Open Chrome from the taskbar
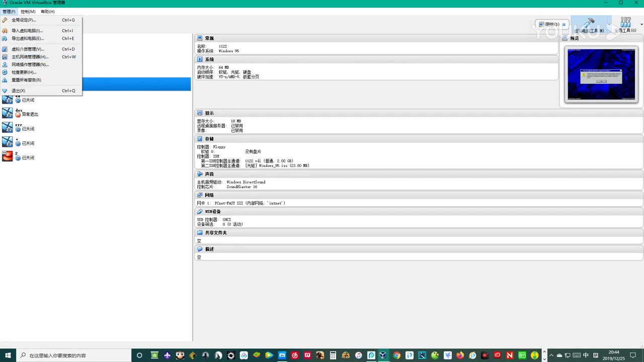Image resolution: width=644 pixels, height=362 pixels. tap(396, 355)
